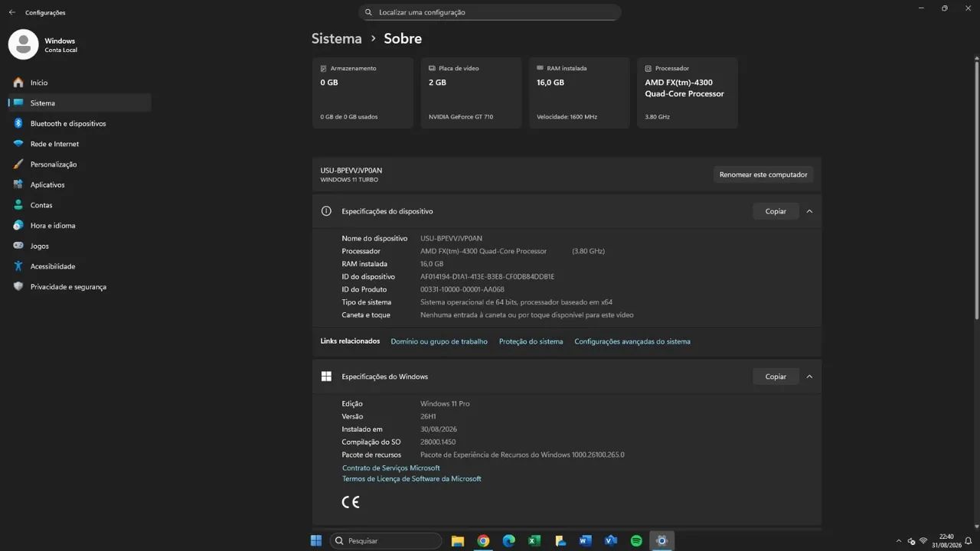
Task: Go back with the top-left arrow
Action: pyautogui.click(x=11, y=12)
